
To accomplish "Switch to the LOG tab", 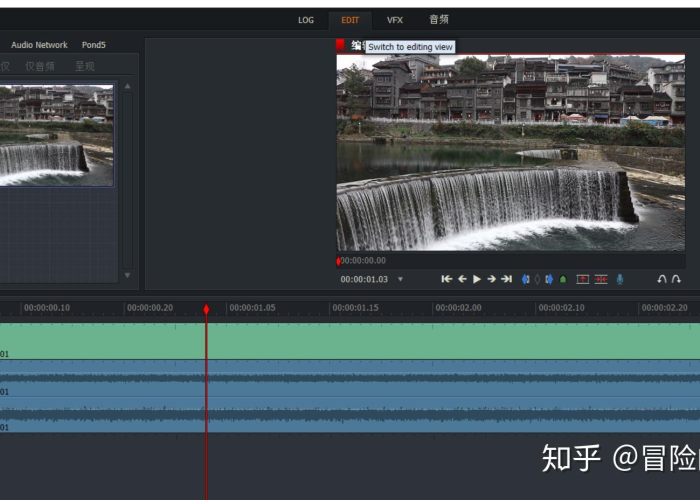I will click(306, 20).
